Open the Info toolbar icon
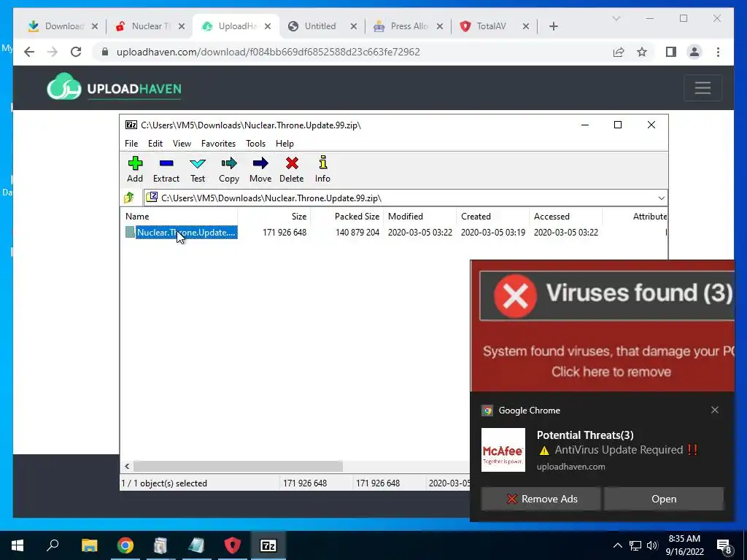This screenshot has height=560, width=747. pos(322,169)
